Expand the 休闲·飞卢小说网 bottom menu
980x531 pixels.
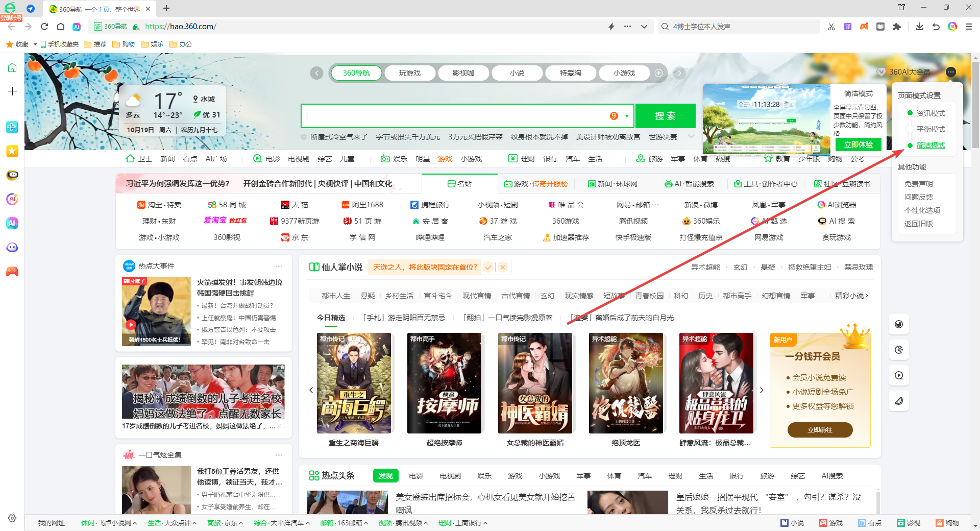pyautogui.click(x=109, y=523)
